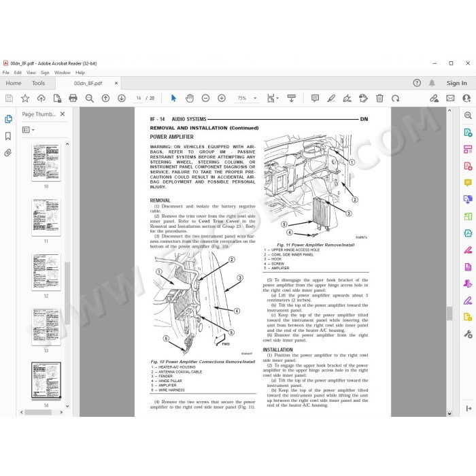Click the page number field showing 14
This screenshot has width=476, height=476.
(x=139, y=99)
